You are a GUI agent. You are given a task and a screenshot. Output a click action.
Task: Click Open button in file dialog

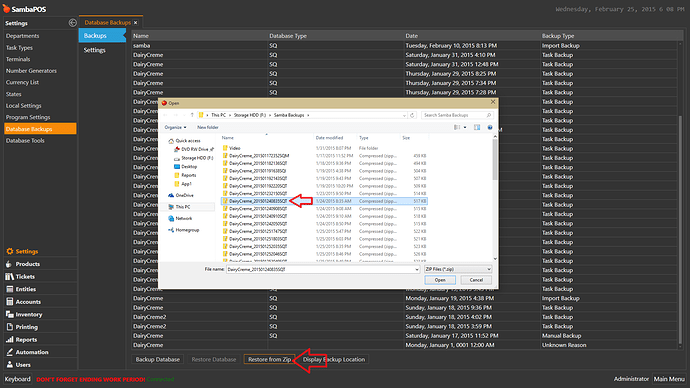[440, 280]
